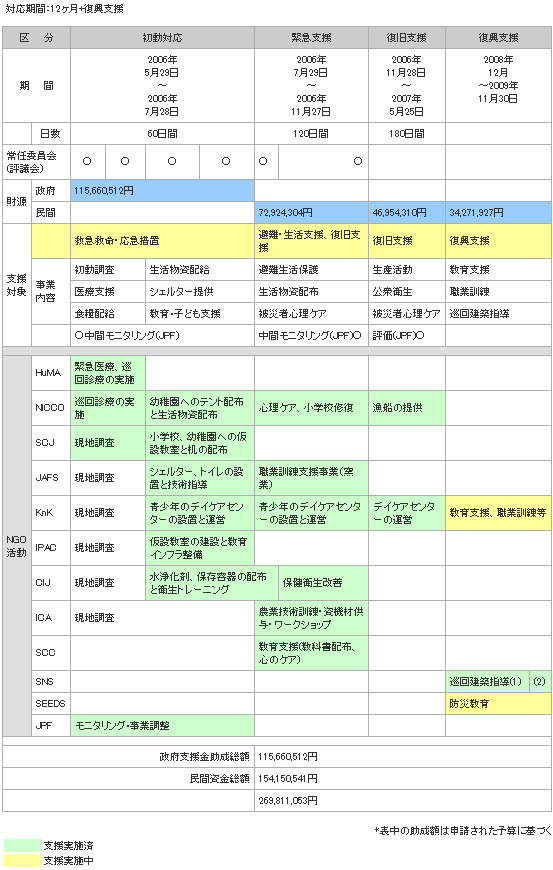Select the 教育・子ども支援 cell

pyautogui.click(x=200, y=313)
